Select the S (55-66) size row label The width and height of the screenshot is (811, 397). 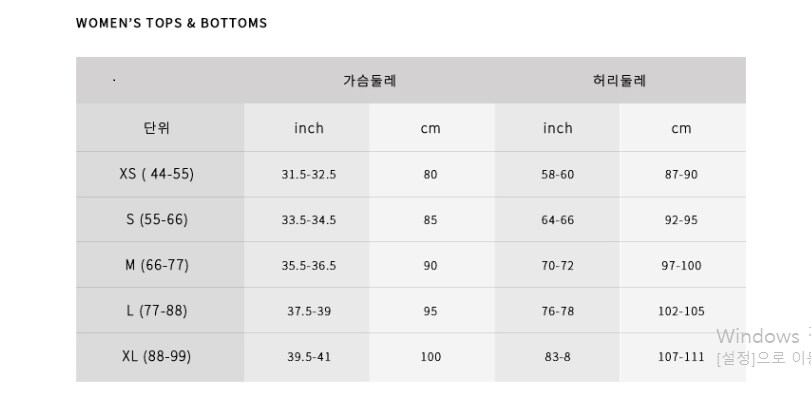click(157, 219)
